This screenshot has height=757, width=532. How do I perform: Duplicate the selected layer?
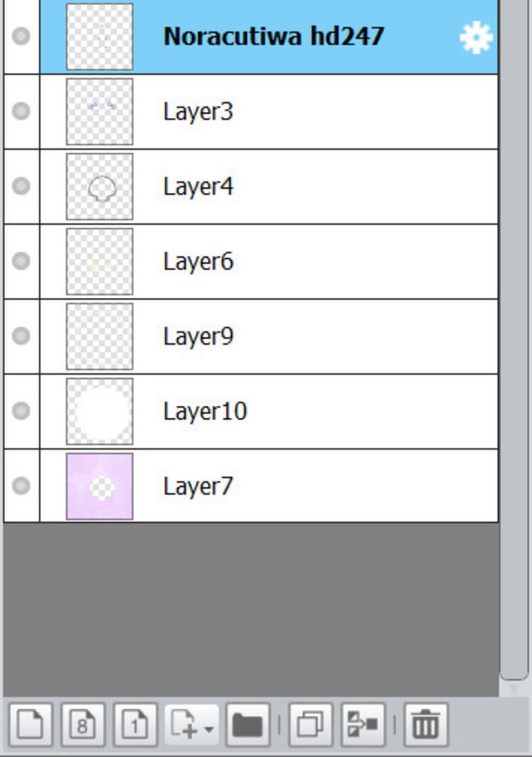(310, 724)
